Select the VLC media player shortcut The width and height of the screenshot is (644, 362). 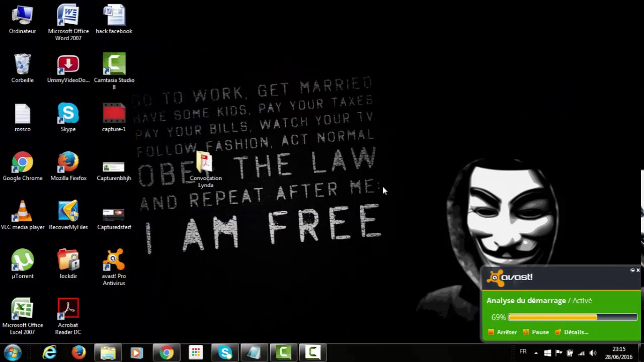23,216
